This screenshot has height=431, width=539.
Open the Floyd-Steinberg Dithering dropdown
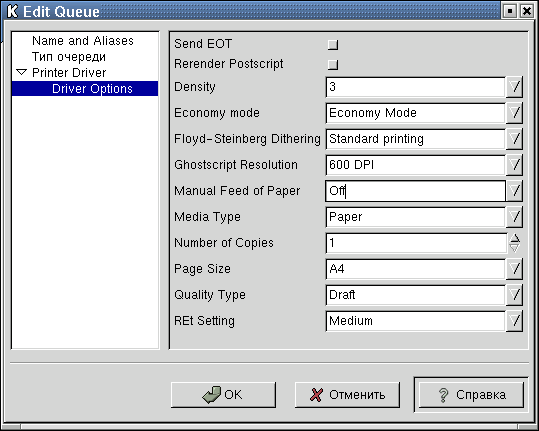[x=515, y=139]
